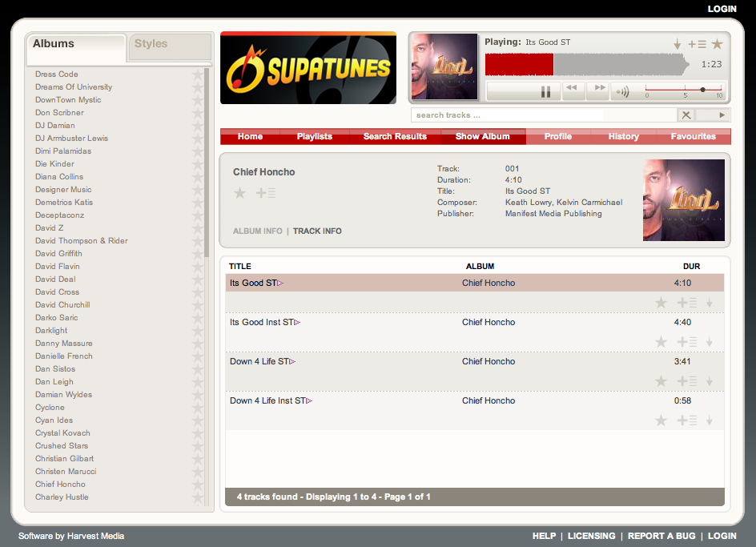
Task: Add Its Good ST row to playlist
Action: [x=686, y=303]
